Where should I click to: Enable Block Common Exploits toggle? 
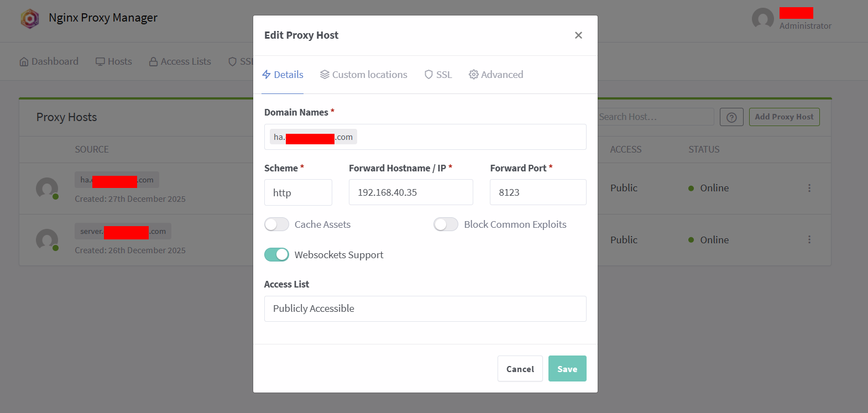point(446,224)
